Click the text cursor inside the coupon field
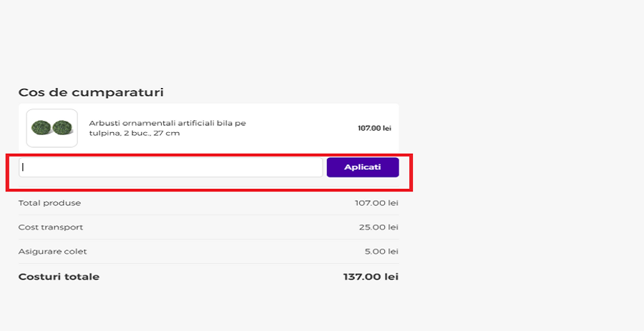Viewport: 644px width, 331px height. point(23,167)
